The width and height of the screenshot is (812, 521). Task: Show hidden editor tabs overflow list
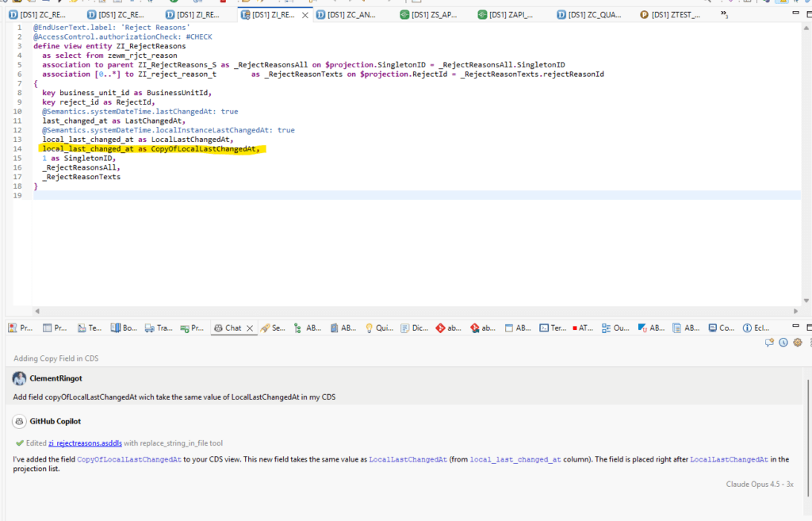[724, 15]
